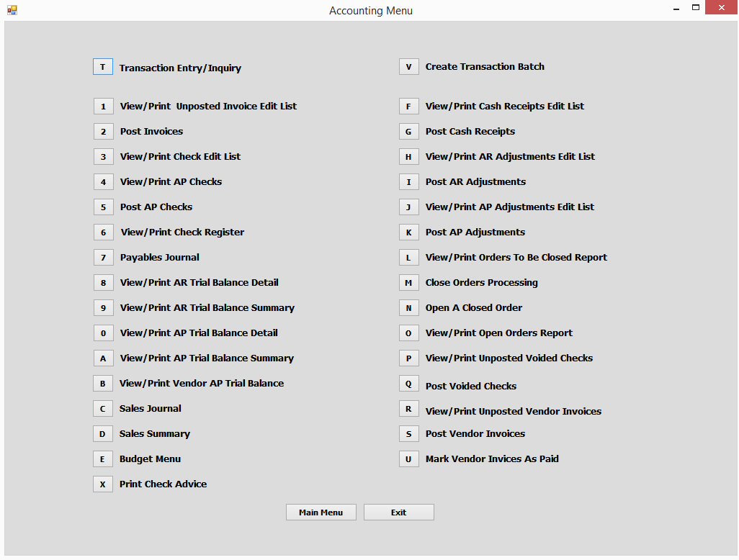Open AR Adjustments Edit List via H button
Image resolution: width=739 pixels, height=560 pixels.
tap(408, 157)
